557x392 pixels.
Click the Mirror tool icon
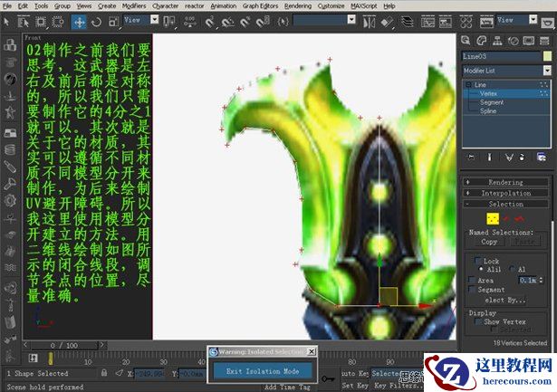pos(370,23)
